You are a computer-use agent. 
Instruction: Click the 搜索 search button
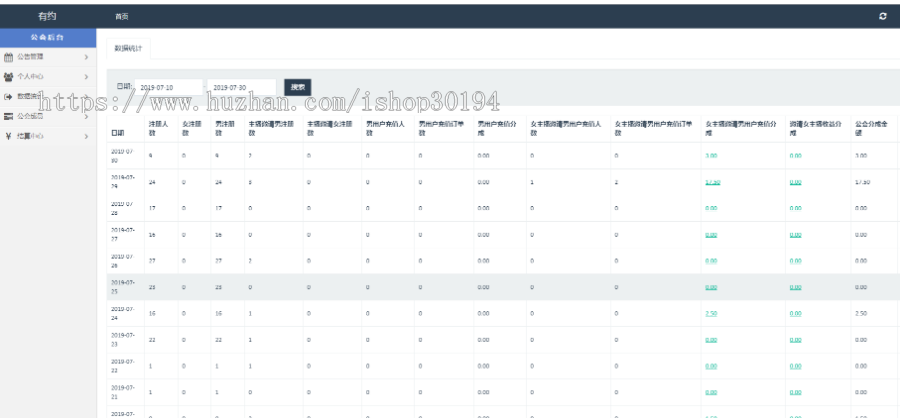click(x=297, y=87)
